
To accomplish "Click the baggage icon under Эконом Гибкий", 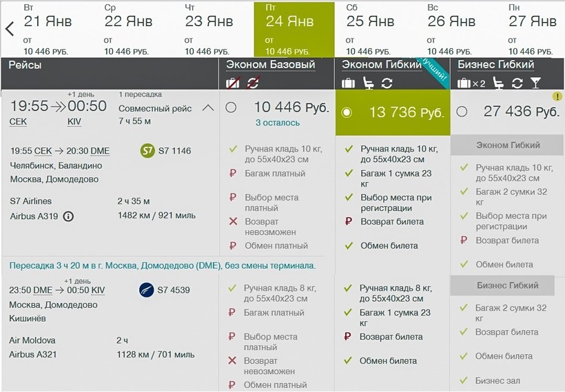I will (x=349, y=83).
